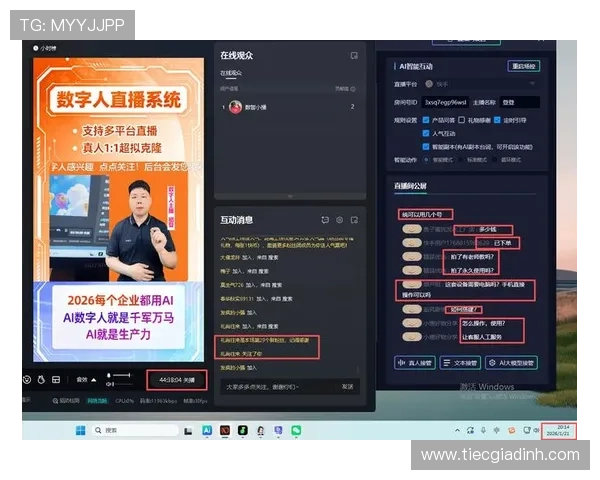Click the flame icon below the preview
600x480 pixels.
[41, 379]
